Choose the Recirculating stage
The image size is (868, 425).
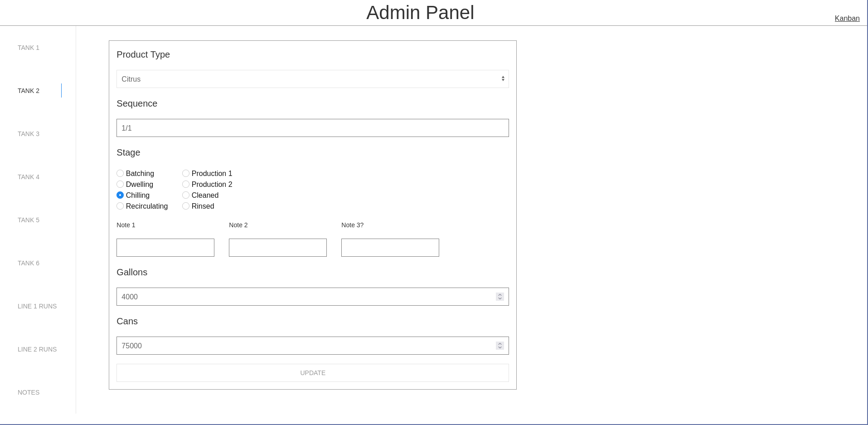pyautogui.click(x=120, y=206)
